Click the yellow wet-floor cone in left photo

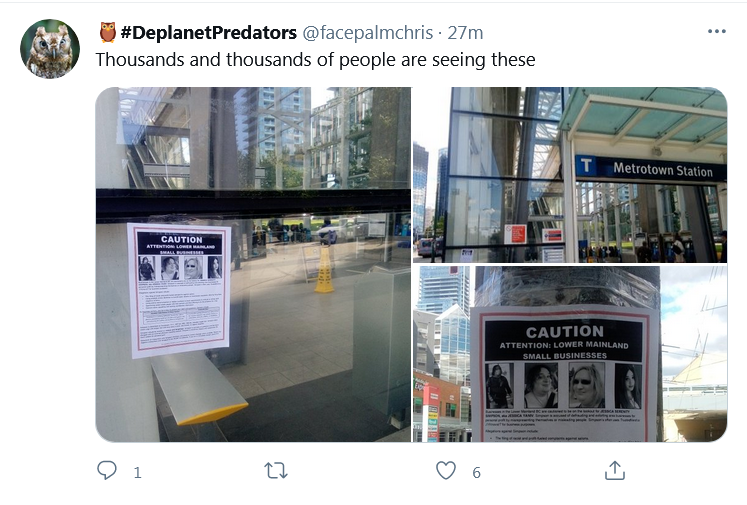click(x=324, y=270)
